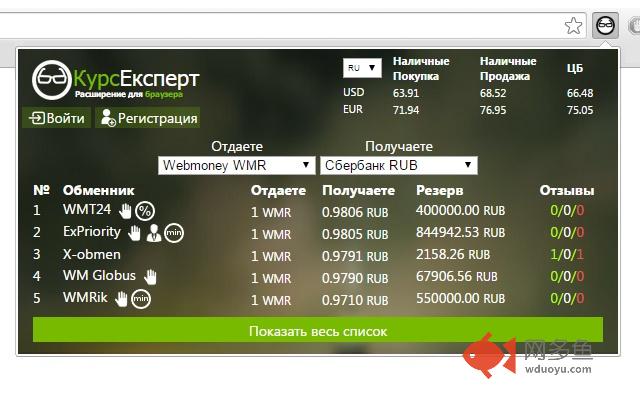Click the KursExpert glasses logo
The height and width of the screenshot is (400, 640).
[51, 80]
